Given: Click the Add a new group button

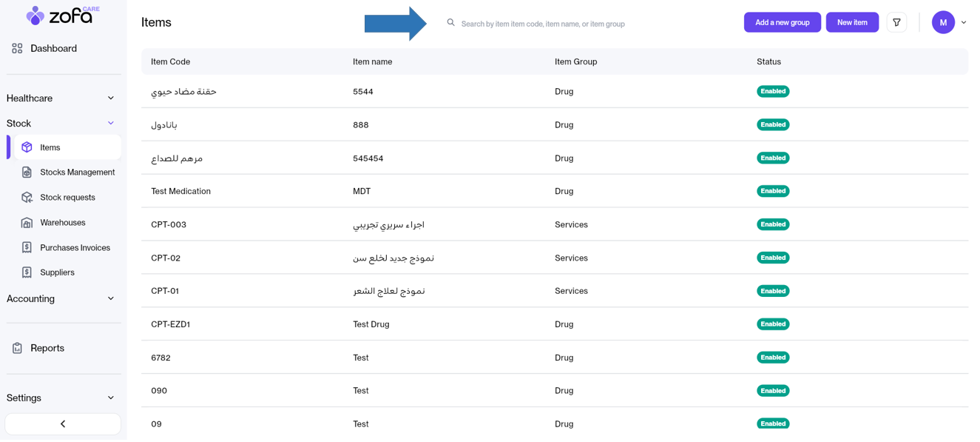Looking at the screenshot, I should (782, 23).
